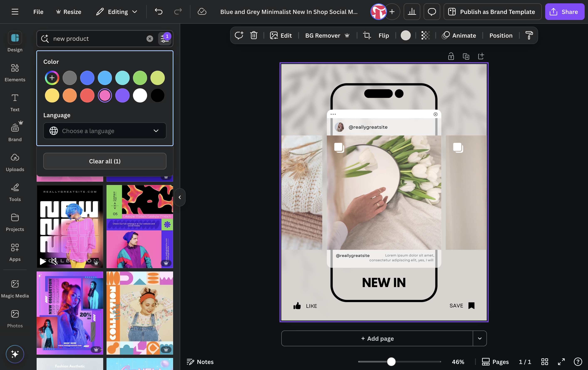Open the Elements sidebar panel
This screenshot has width=588, height=370.
coord(15,72)
